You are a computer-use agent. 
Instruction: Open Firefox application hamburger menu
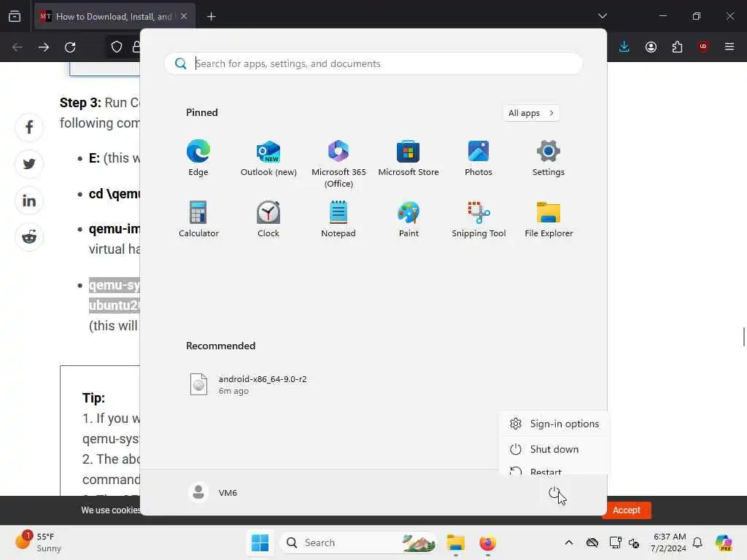coord(729,47)
